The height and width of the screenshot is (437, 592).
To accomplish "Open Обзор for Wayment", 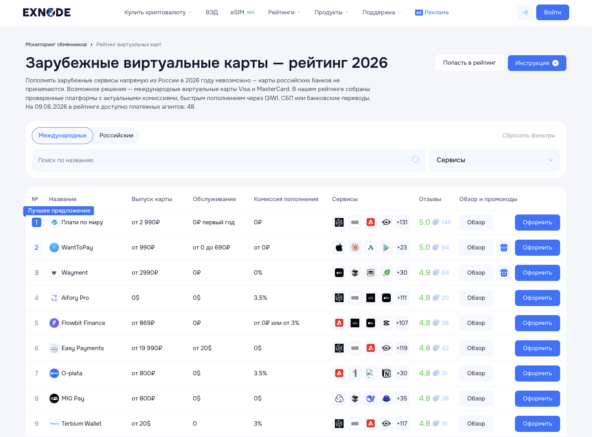I will point(476,273).
